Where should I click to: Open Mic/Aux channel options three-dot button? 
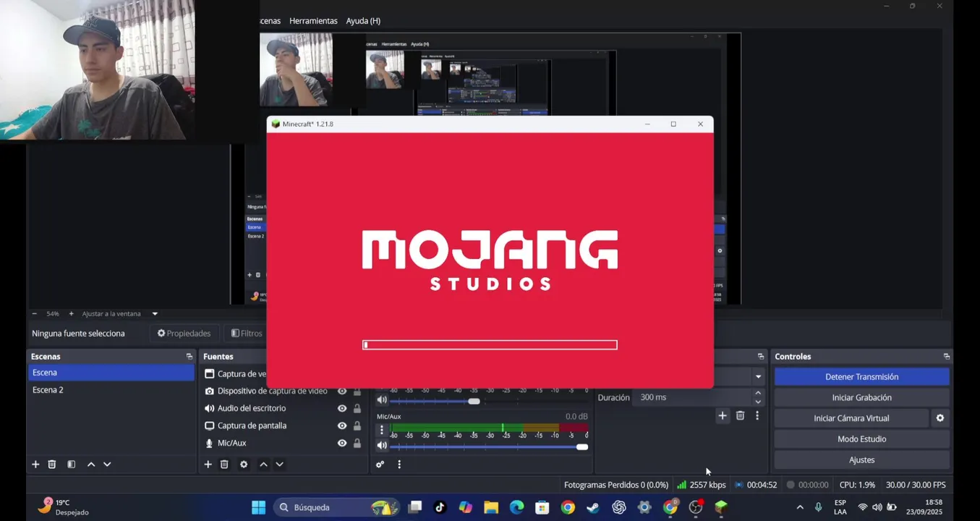tap(382, 430)
